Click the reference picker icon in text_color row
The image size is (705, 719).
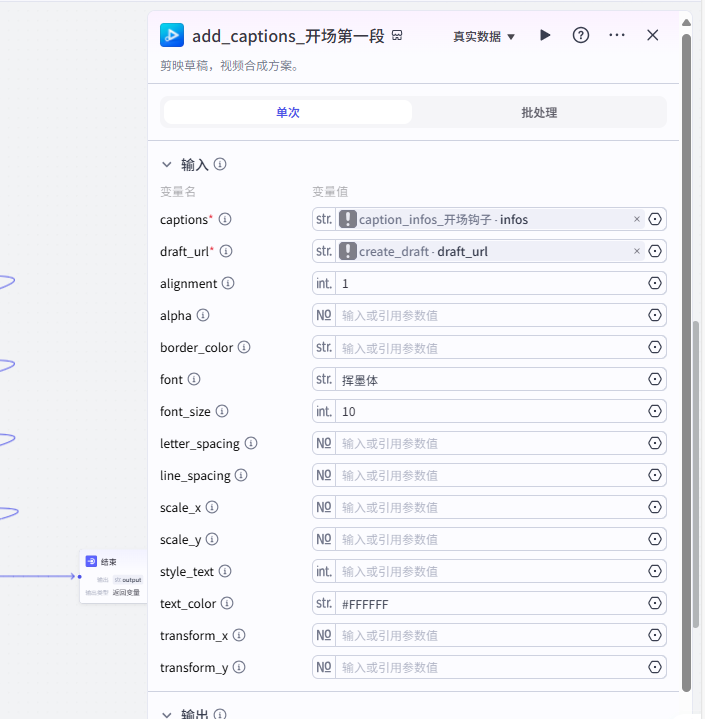tap(655, 603)
